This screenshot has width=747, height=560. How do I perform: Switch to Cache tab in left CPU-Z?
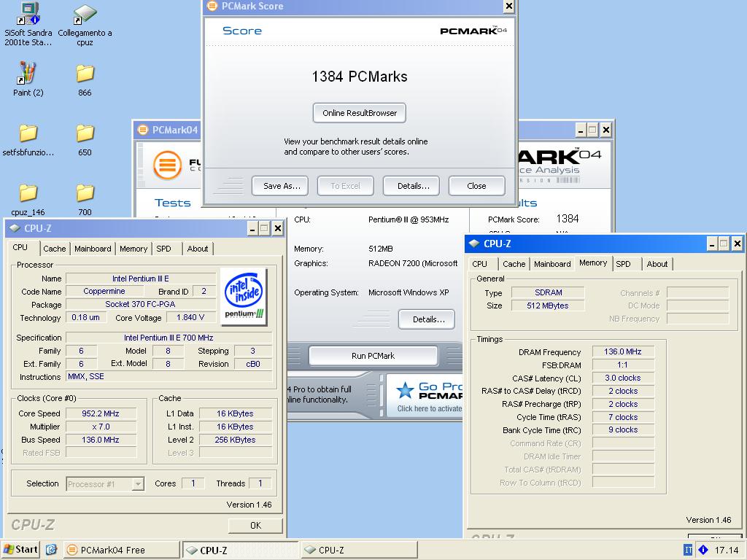pos(54,249)
